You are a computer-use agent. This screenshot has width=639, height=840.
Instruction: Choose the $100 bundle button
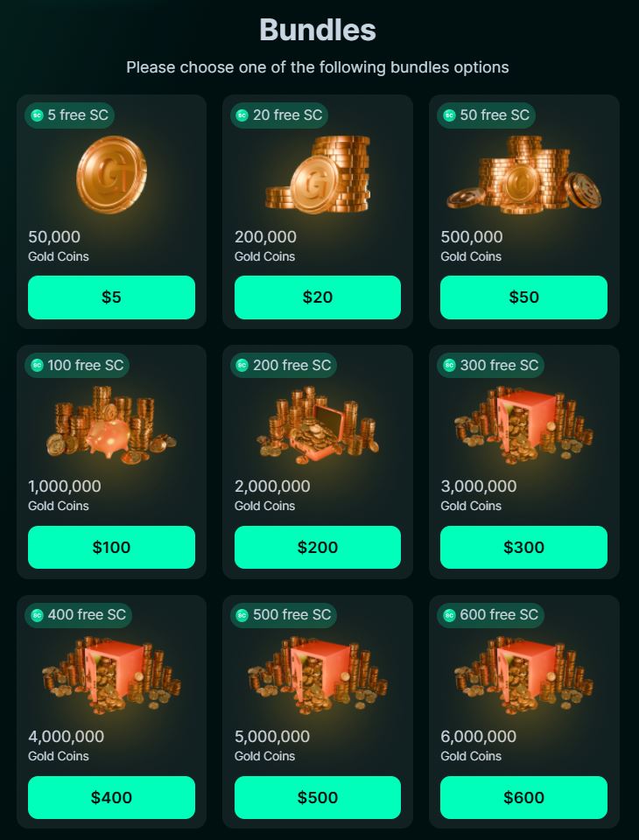[x=111, y=547]
